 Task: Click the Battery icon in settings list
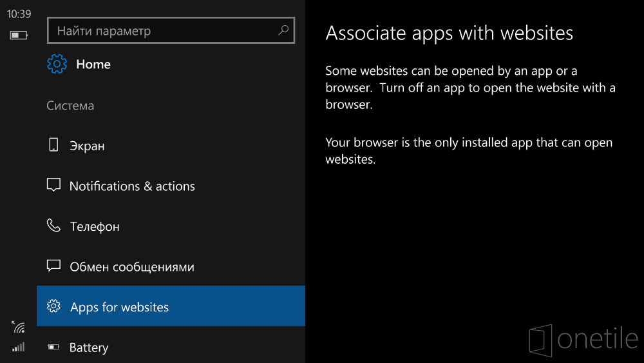54,348
